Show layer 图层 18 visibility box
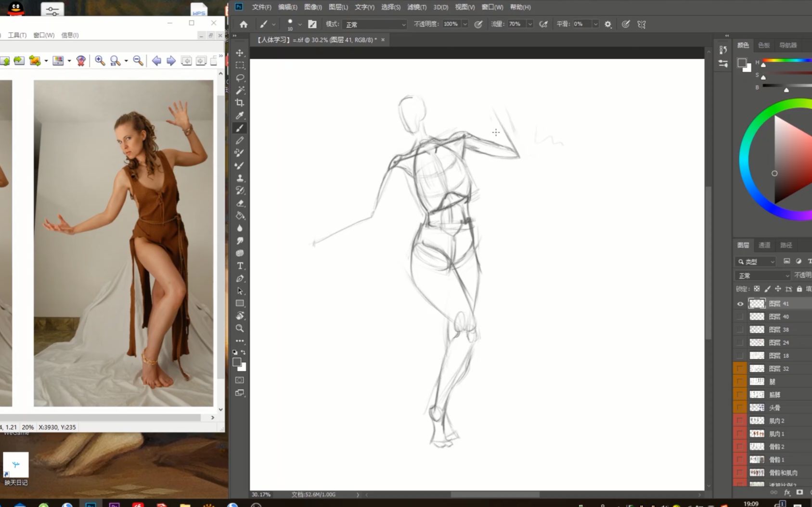The width and height of the screenshot is (812, 507). click(x=740, y=355)
